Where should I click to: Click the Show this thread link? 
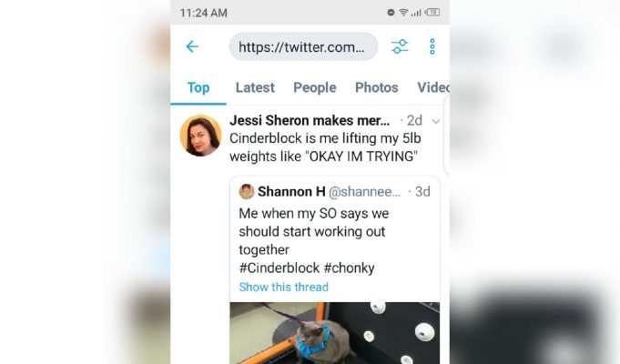(x=283, y=287)
